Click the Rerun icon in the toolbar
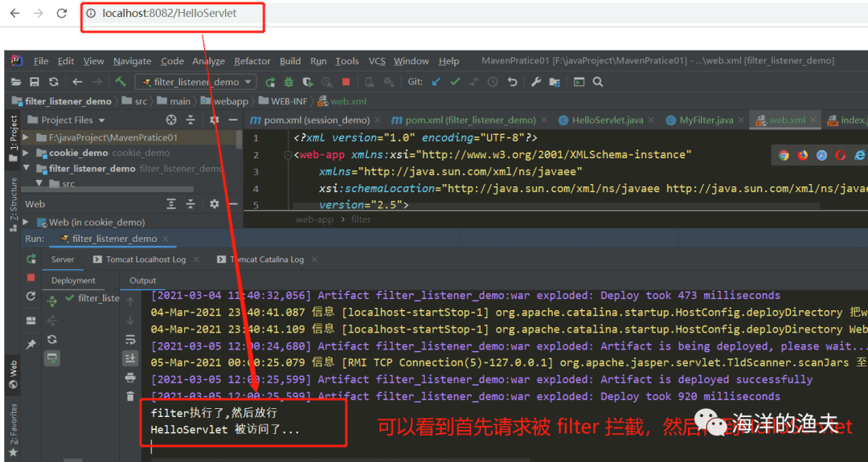 click(x=270, y=82)
